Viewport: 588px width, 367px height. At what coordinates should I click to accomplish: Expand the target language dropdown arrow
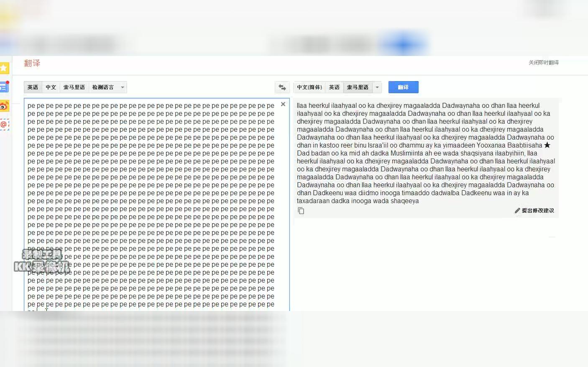(x=377, y=87)
